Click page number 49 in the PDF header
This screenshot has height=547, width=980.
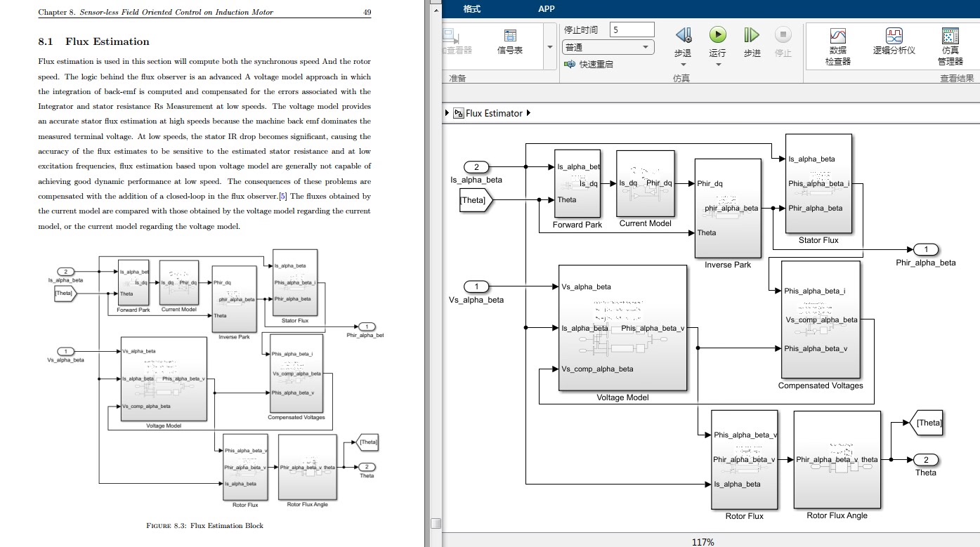click(367, 12)
